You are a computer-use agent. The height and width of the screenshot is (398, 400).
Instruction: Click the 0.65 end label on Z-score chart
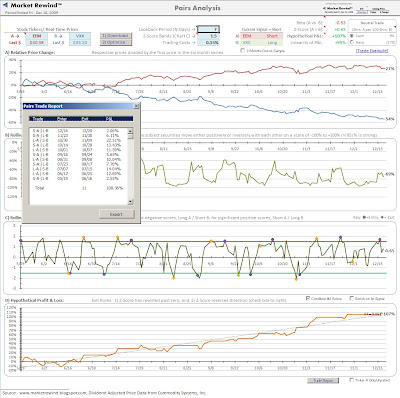pyautogui.click(x=390, y=251)
